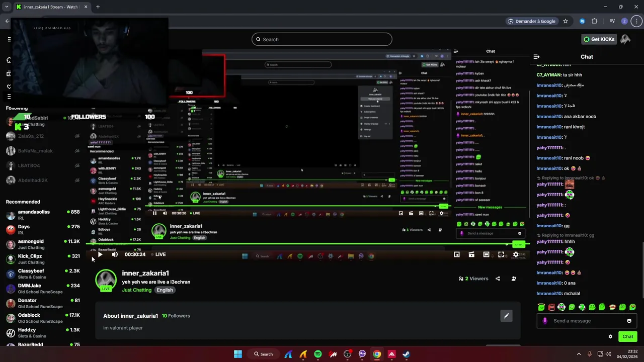Open chat settings gear
The image size is (644, 362).
[610, 337]
